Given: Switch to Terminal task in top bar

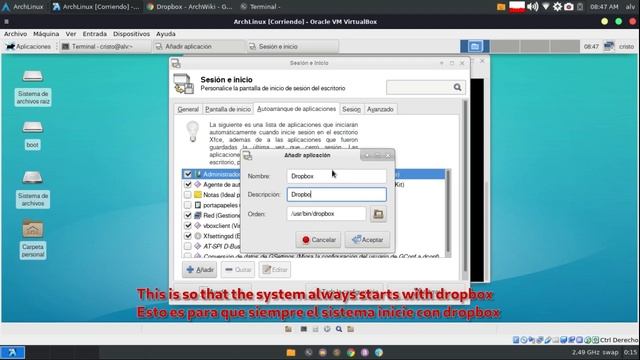Looking at the screenshot, I should (x=261, y=7).
